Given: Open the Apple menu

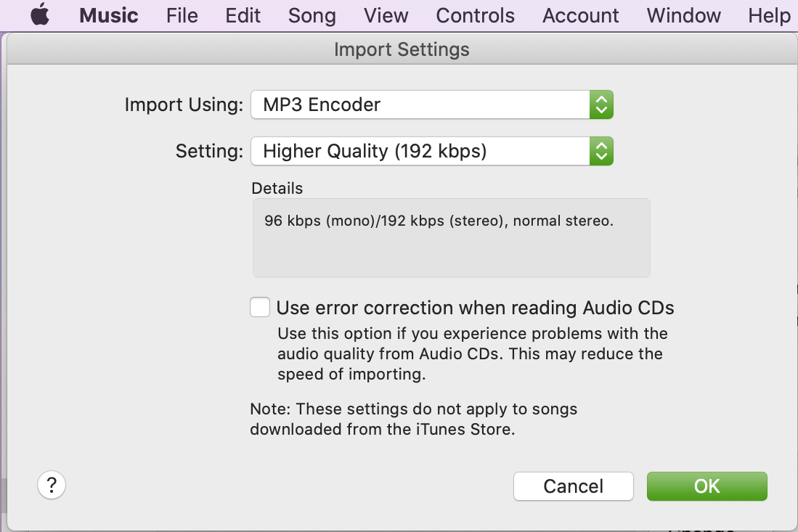Looking at the screenshot, I should pyautogui.click(x=40, y=15).
